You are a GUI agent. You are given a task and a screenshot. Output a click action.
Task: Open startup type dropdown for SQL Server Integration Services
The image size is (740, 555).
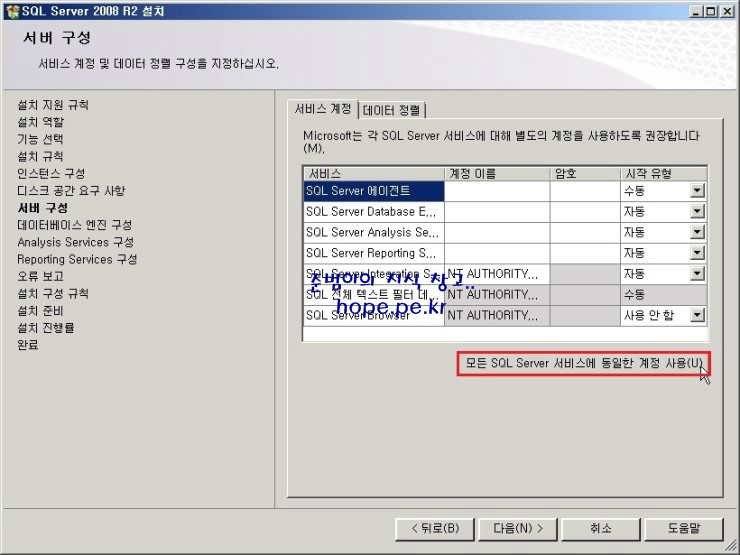click(x=697, y=274)
